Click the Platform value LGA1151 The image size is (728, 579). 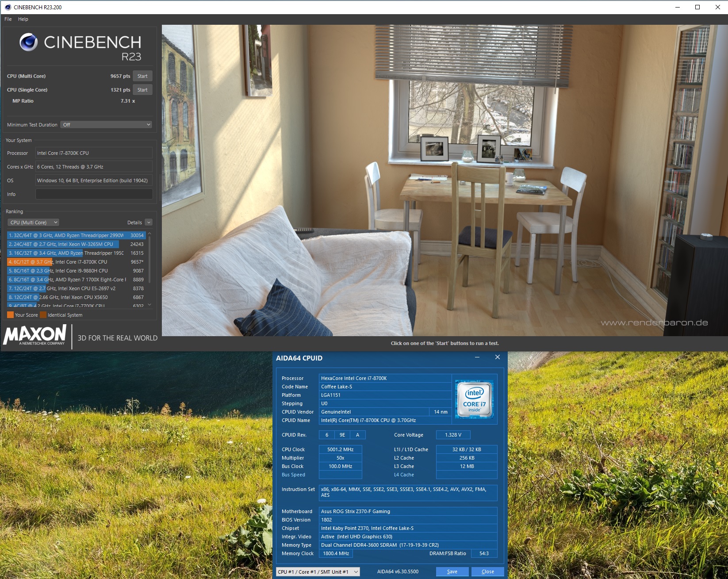pyautogui.click(x=385, y=395)
